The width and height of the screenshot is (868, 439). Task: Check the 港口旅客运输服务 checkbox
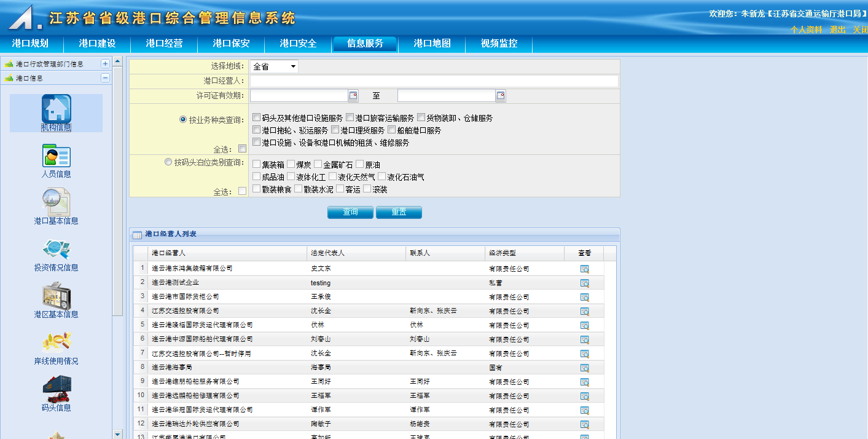[x=350, y=117]
